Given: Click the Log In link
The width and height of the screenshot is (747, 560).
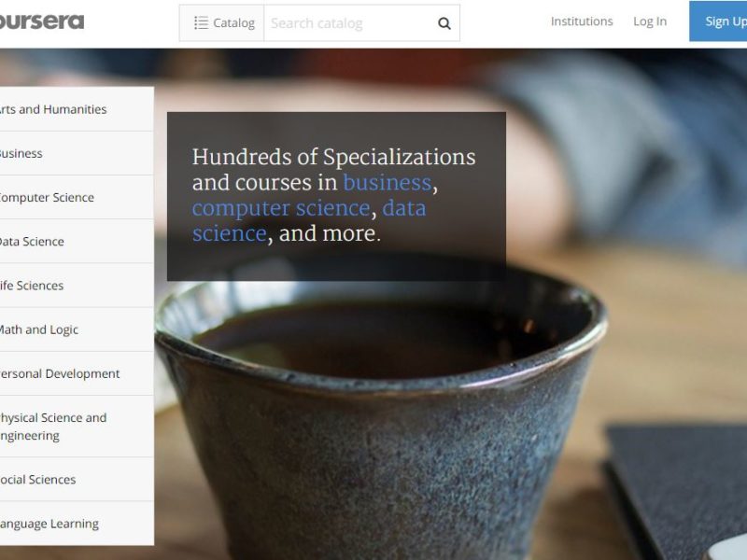Looking at the screenshot, I should (650, 21).
